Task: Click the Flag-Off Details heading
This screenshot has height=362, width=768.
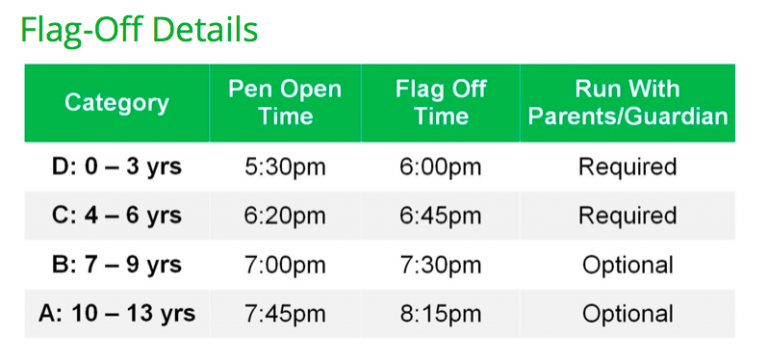Action: [x=139, y=30]
